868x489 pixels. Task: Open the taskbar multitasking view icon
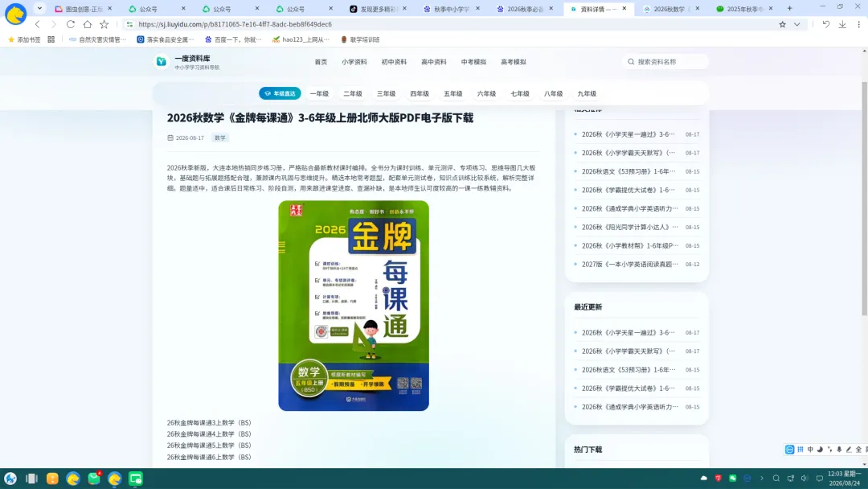(x=31, y=479)
